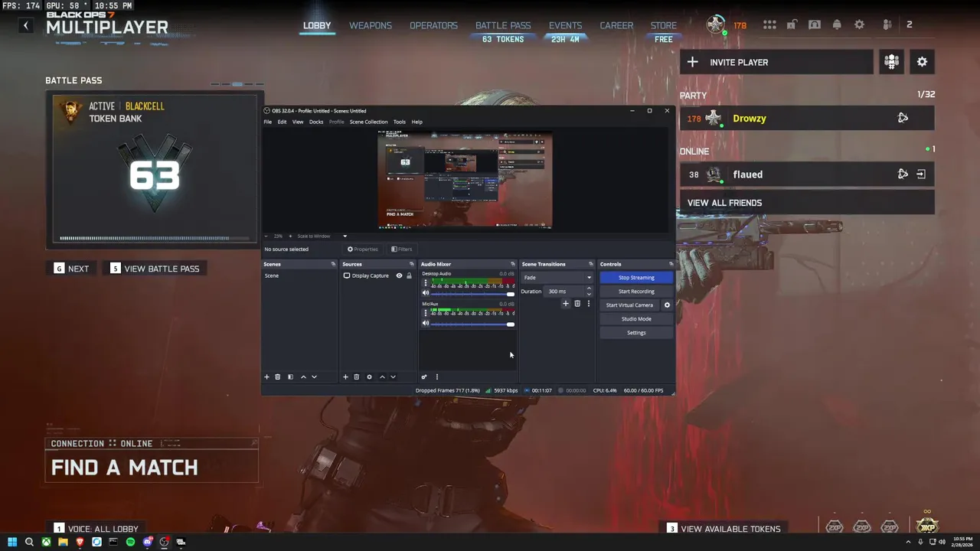The image size is (980, 551).
Task: Click INVITE PLAYER button
Action: point(776,62)
